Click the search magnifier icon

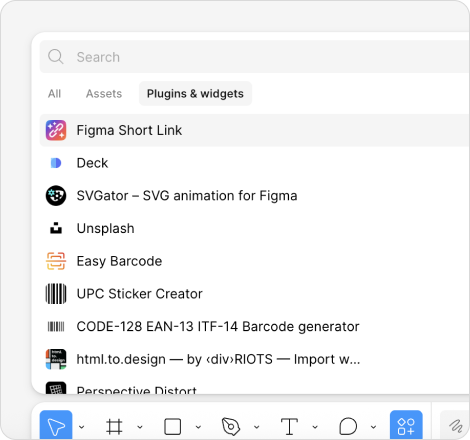click(x=55, y=57)
